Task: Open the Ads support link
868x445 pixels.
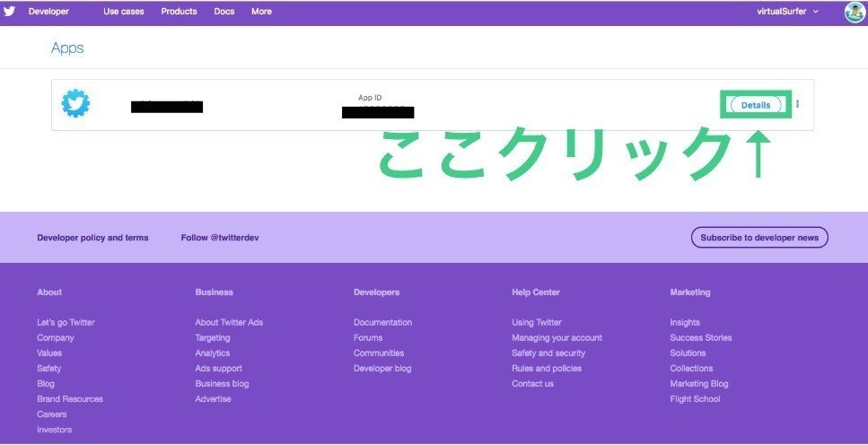Action: pyautogui.click(x=219, y=369)
